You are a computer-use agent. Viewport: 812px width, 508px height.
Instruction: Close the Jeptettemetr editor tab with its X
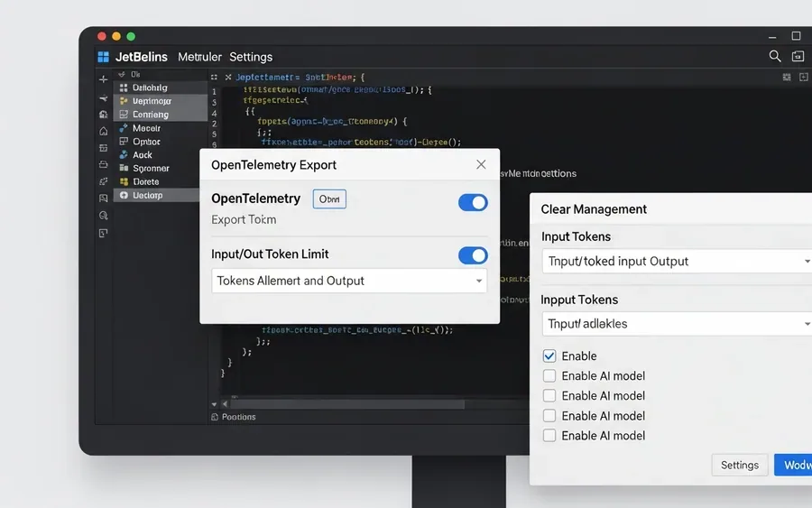pos(228,78)
